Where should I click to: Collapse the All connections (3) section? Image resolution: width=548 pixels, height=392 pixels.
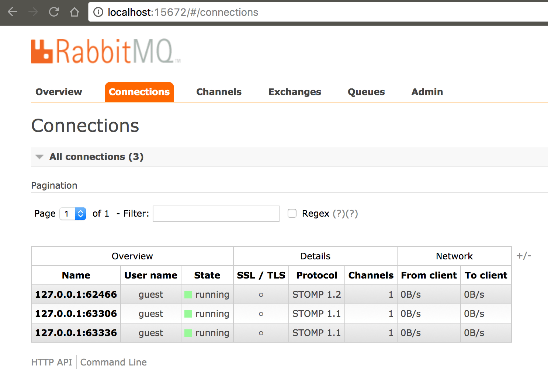(96, 157)
